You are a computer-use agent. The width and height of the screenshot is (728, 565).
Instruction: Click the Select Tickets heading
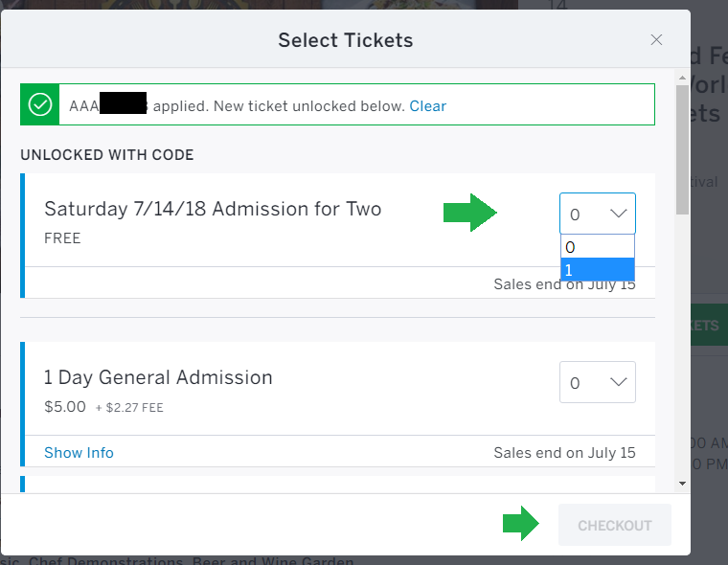346,40
